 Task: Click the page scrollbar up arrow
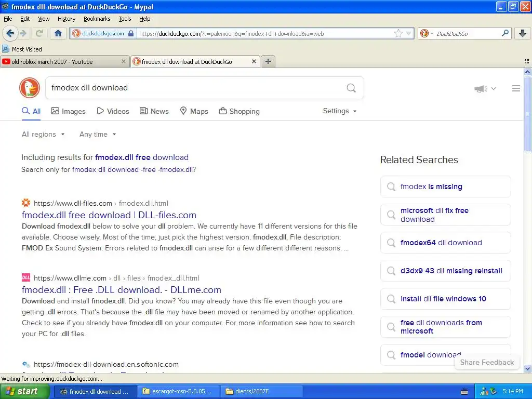click(x=527, y=72)
